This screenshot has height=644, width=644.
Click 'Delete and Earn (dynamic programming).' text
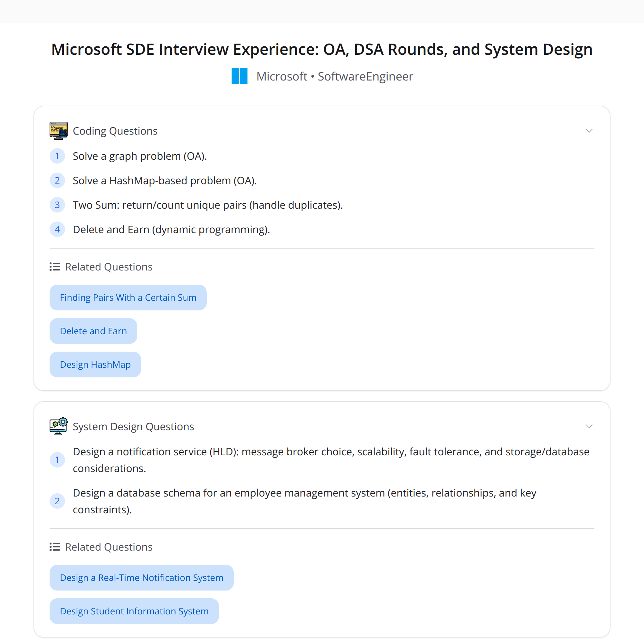(x=171, y=230)
